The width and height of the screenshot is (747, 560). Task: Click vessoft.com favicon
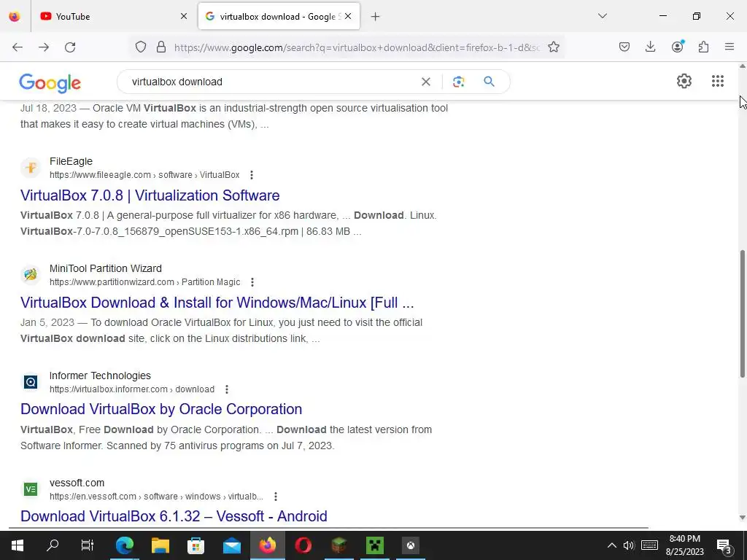point(31,489)
